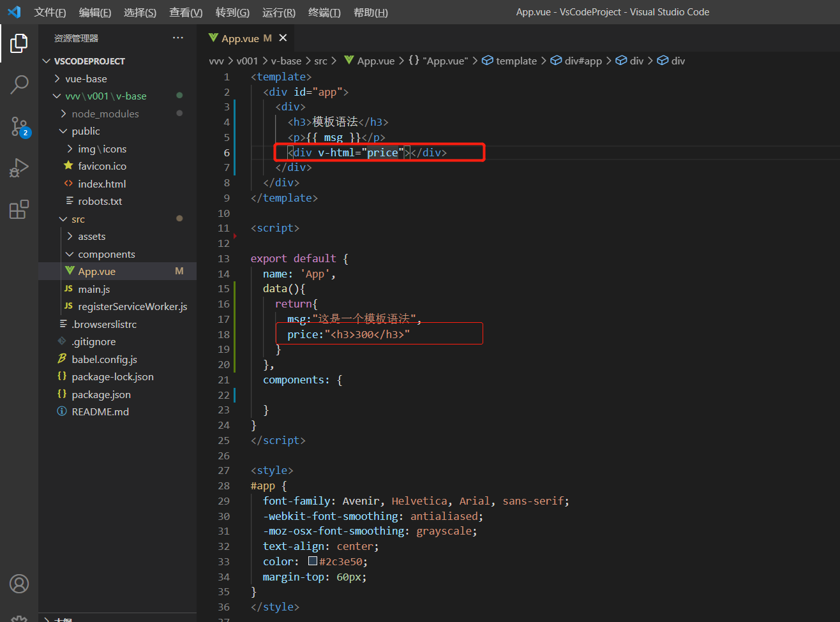Select the App.vue editor tab
This screenshot has height=622, width=840.
tap(246, 38)
